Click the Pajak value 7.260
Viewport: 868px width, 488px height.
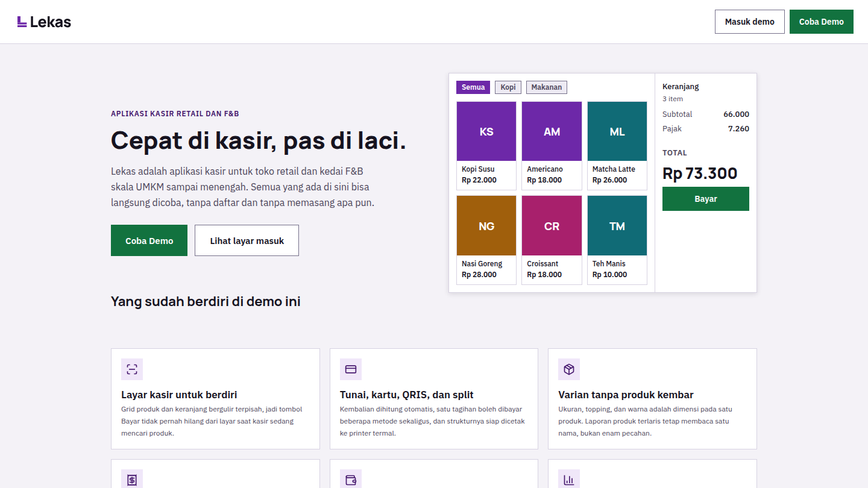click(x=738, y=129)
